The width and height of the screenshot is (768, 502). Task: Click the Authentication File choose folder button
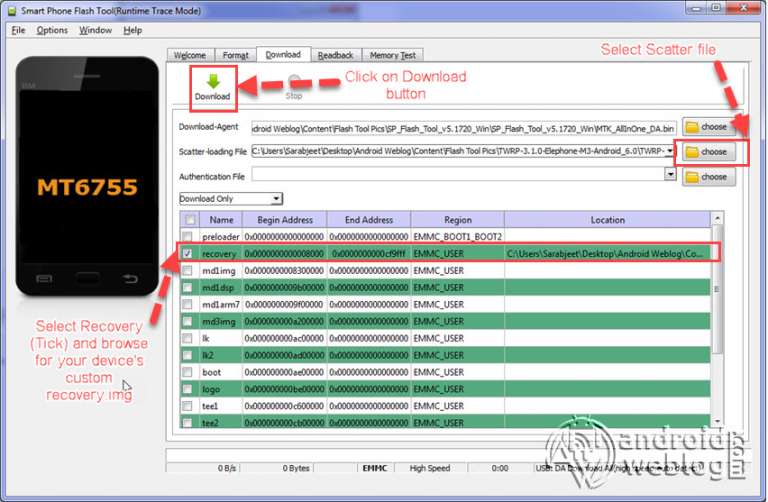click(x=708, y=176)
